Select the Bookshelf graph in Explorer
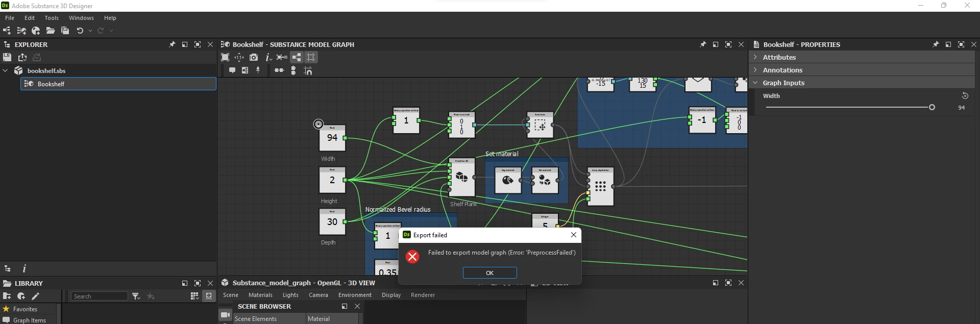980x324 pixels. [118, 84]
